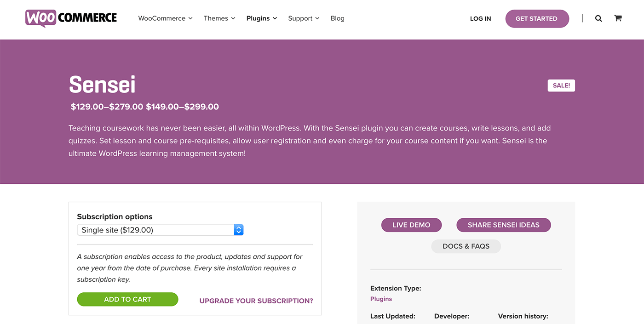Click SHARE SENSEI IDEAS button
644x324 pixels.
[x=504, y=225]
